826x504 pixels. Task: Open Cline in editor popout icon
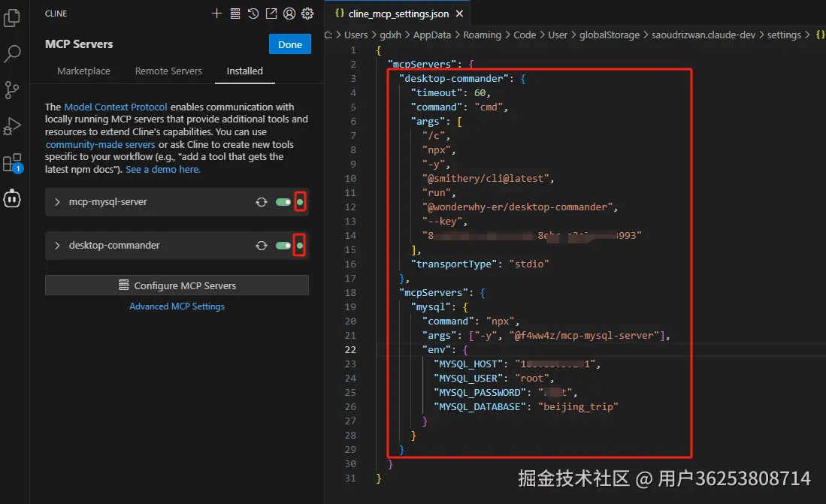point(271,14)
